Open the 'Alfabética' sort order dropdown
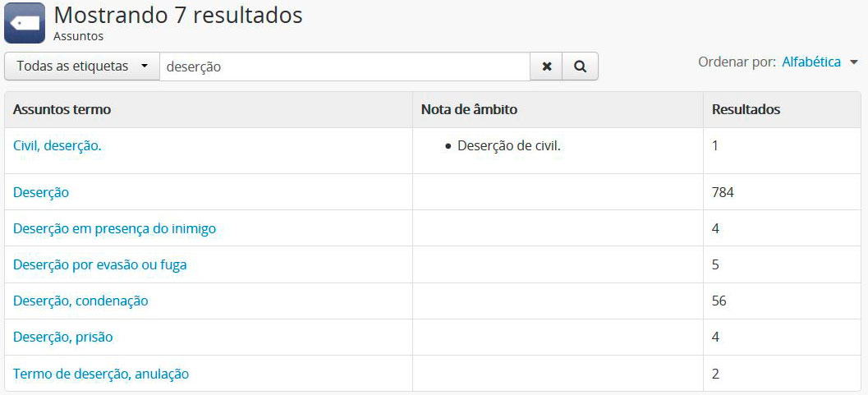 811,62
